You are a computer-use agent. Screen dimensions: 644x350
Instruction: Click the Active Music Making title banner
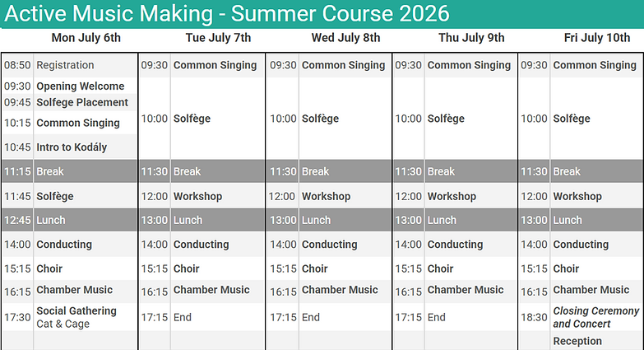pos(322,14)
